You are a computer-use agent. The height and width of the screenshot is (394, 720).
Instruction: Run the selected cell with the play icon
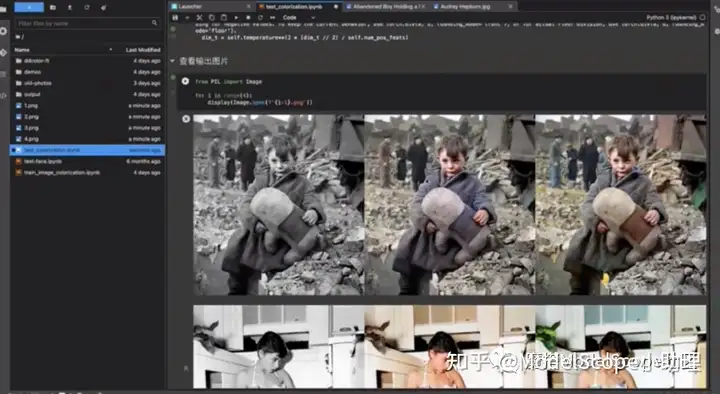[x=236, y=17]
